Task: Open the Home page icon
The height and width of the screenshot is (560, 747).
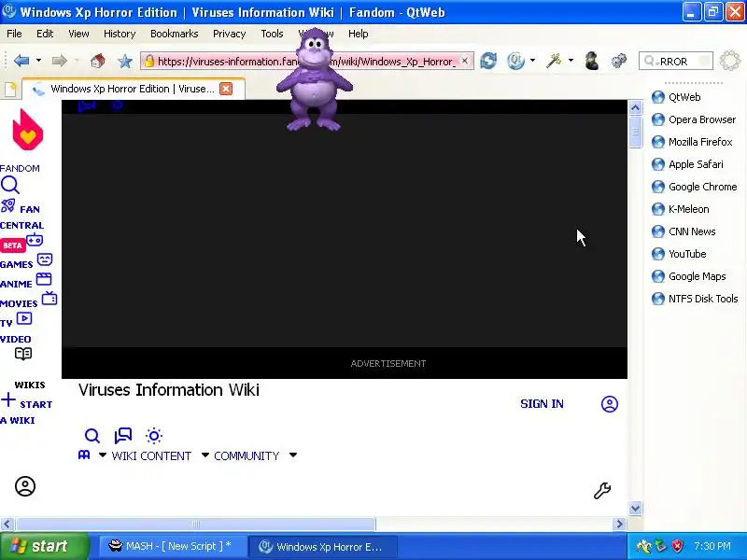Action: click(x=98, y=61)
